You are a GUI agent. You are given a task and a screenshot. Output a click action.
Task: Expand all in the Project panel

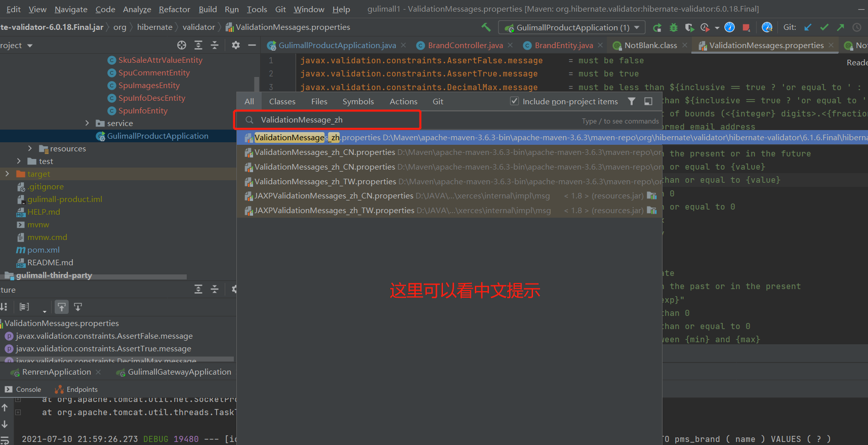pyautogui.click(x=198, y=45)
